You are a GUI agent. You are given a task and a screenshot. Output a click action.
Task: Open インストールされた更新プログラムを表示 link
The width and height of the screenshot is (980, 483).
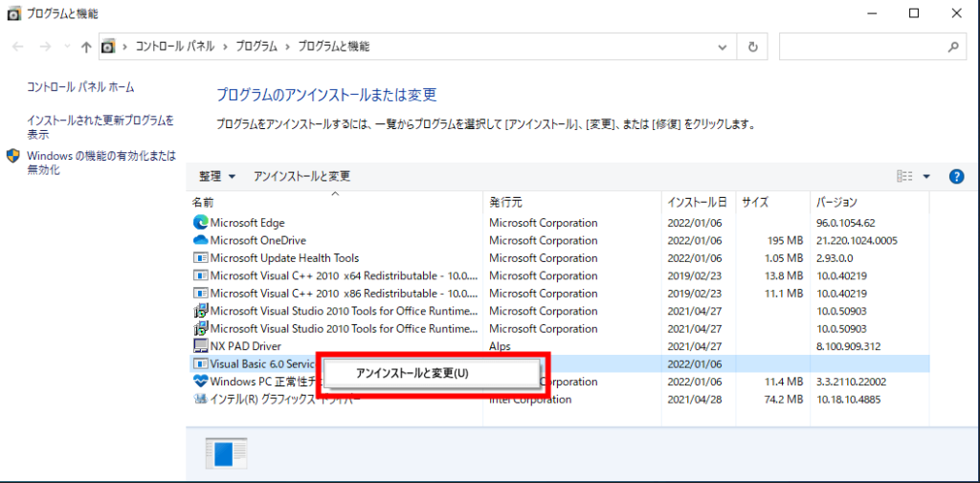coord(100,127)
